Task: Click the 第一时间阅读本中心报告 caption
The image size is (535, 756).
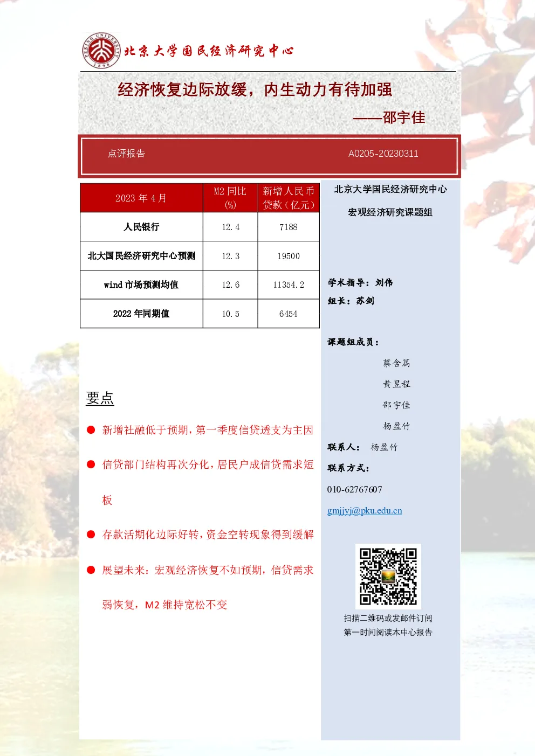Action: coord(388,633)
